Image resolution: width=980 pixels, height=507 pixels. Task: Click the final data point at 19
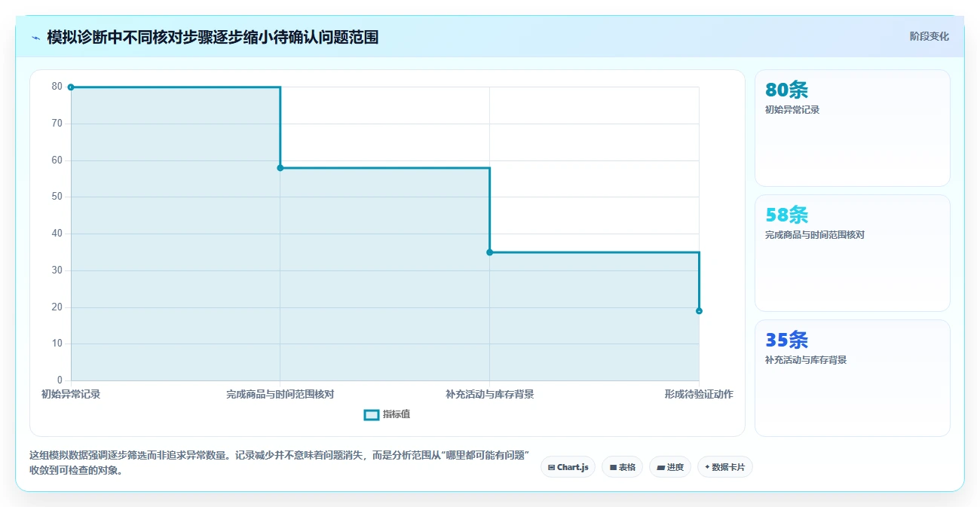[x=699, y=311]
